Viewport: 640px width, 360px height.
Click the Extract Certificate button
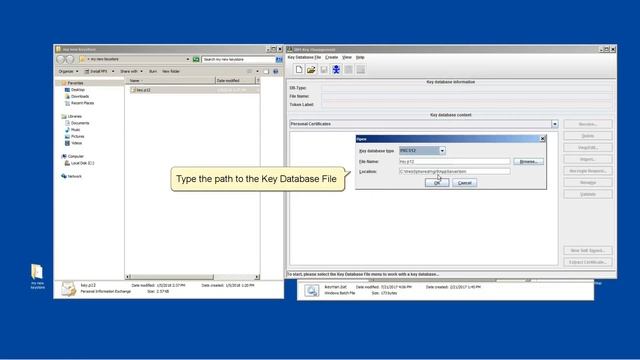[588, 262]
